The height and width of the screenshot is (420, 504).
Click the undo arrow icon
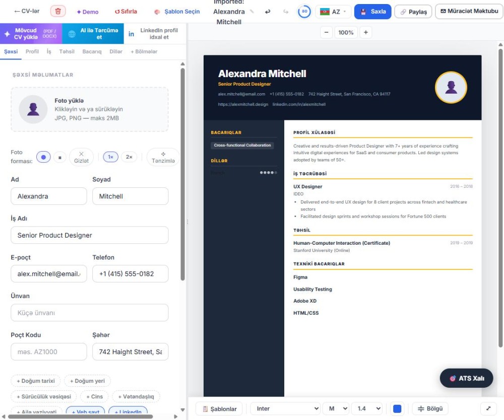(268, 12)
